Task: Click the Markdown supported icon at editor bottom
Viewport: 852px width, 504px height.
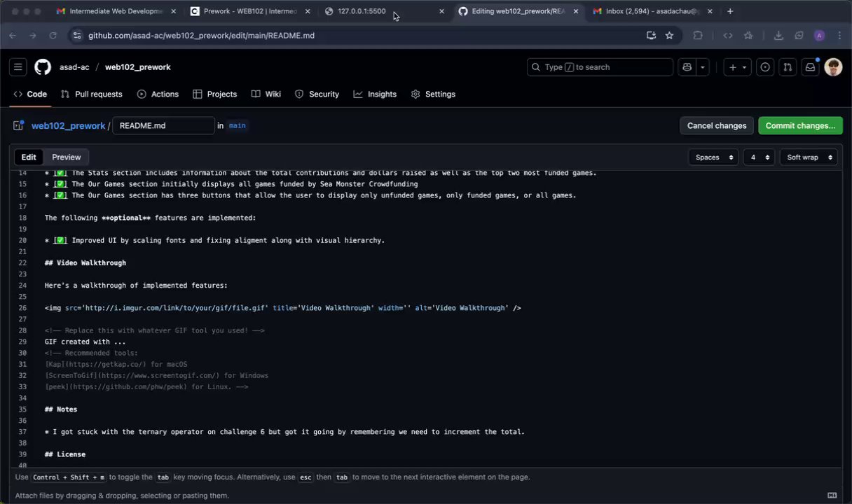Action: 833,496
